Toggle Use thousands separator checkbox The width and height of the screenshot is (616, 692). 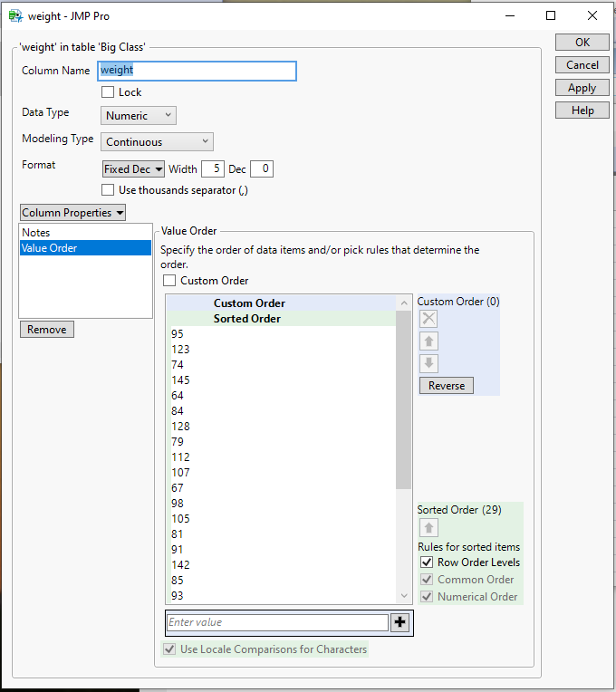108,190
